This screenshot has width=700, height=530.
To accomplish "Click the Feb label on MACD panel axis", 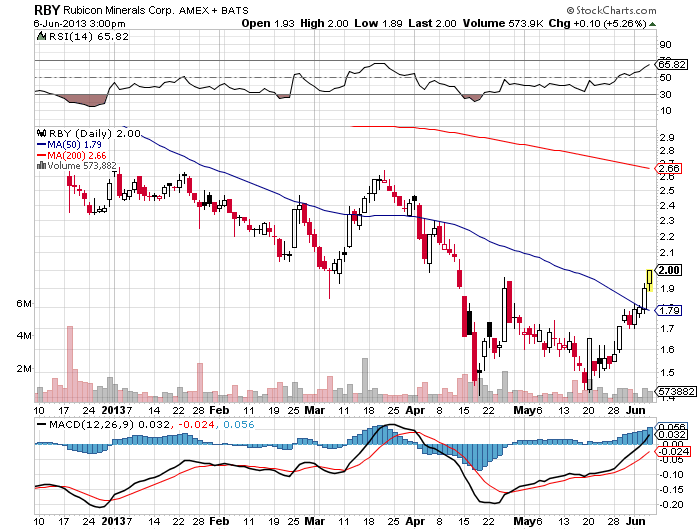I will [219, 521].
